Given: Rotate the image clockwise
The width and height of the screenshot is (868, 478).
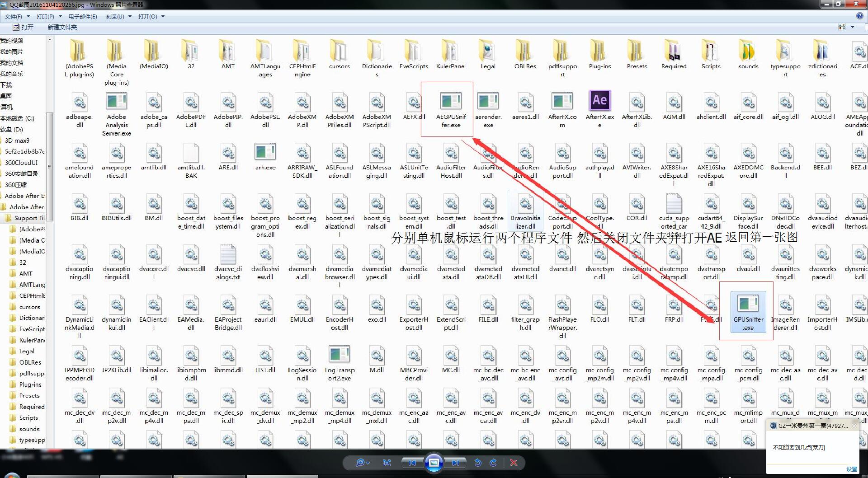Looking at the screenshot, I should click(x=493, y=463).
